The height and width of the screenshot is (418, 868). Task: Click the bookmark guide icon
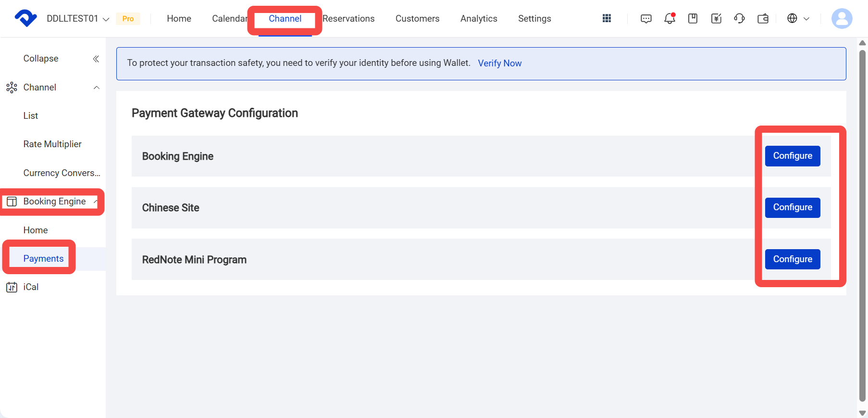[693, 18]
